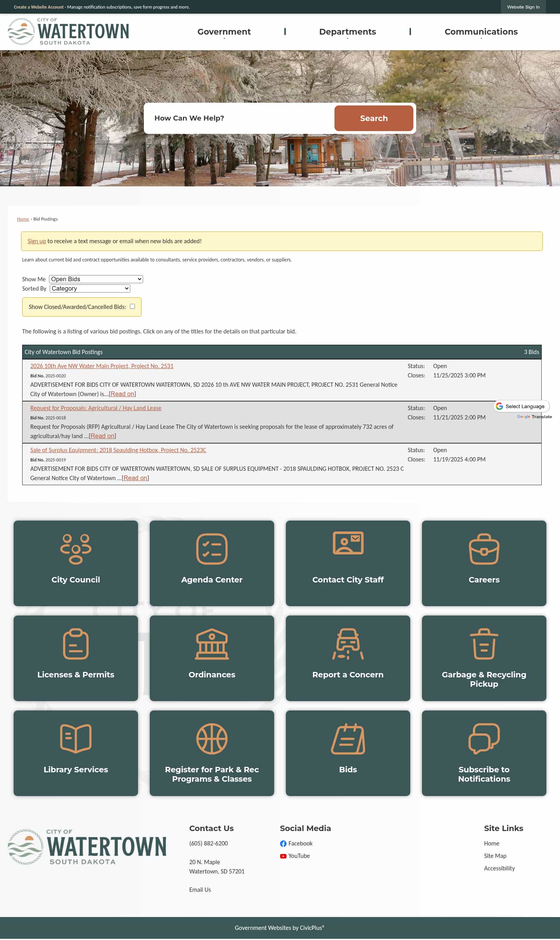This screenshot has width=560, height=940.
Task: Click closing date 11/21/2025 2:00 PM
Action: [459, 417]
